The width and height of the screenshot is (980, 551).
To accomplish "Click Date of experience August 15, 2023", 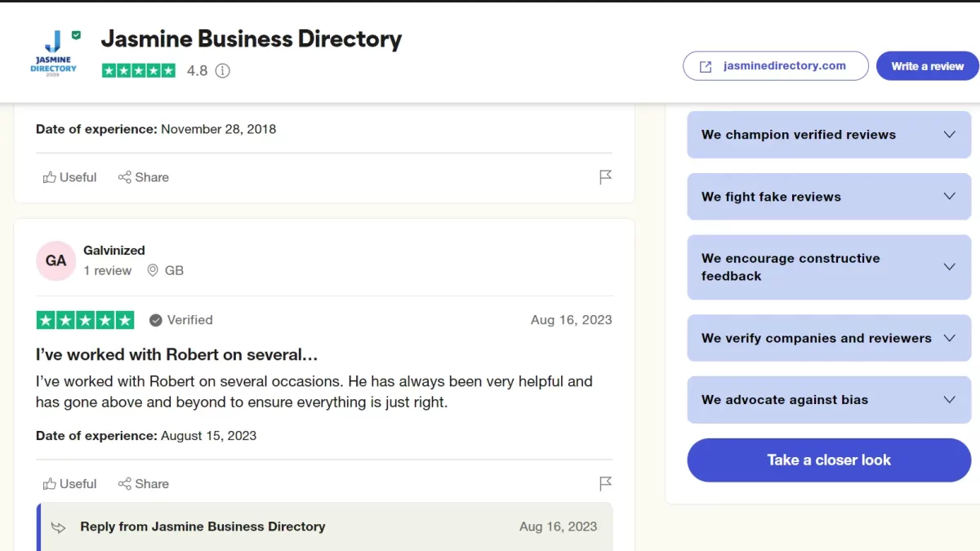I will tap(146, 436).
